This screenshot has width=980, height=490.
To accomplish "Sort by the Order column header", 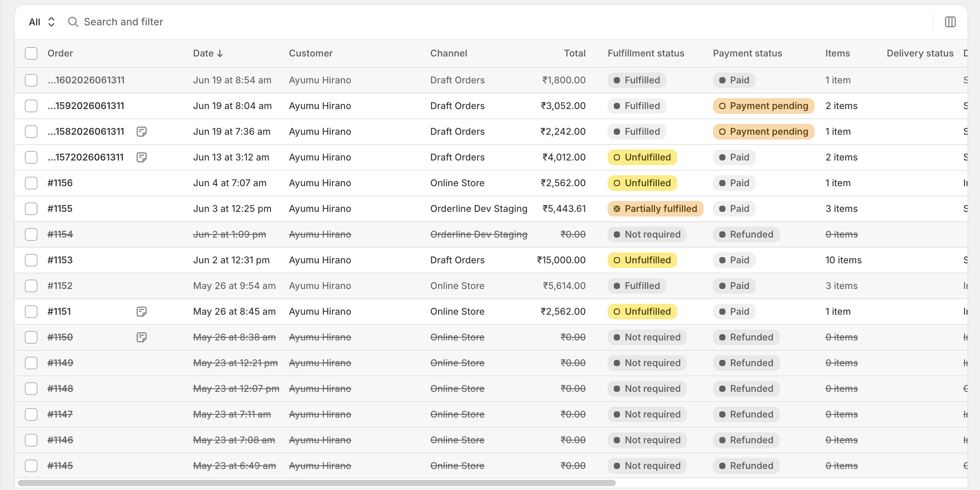I will 60,53.
